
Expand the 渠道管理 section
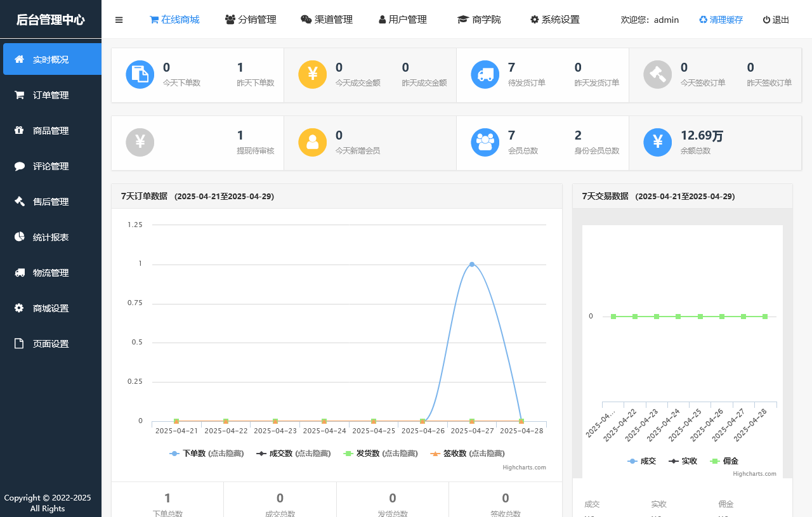click(327, 20)
